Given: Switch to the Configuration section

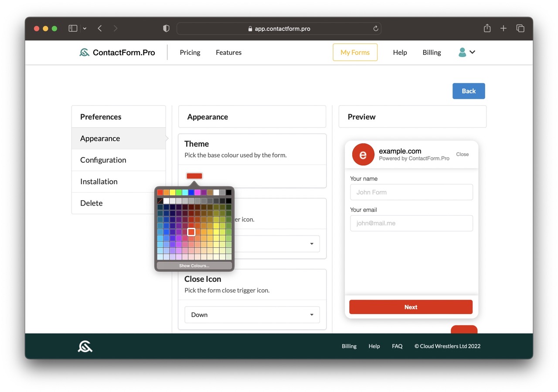Looking at the screenshot, I should click(x=103, y=160).
